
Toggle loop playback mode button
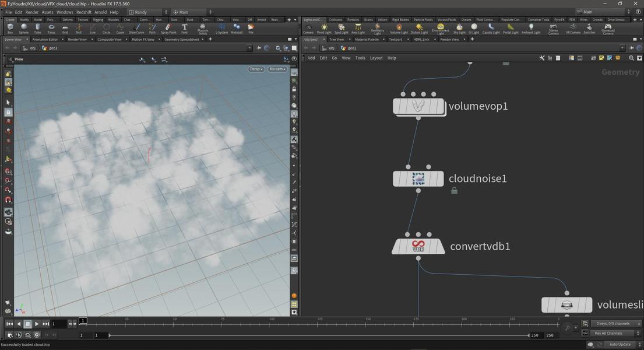coord(27,335)
